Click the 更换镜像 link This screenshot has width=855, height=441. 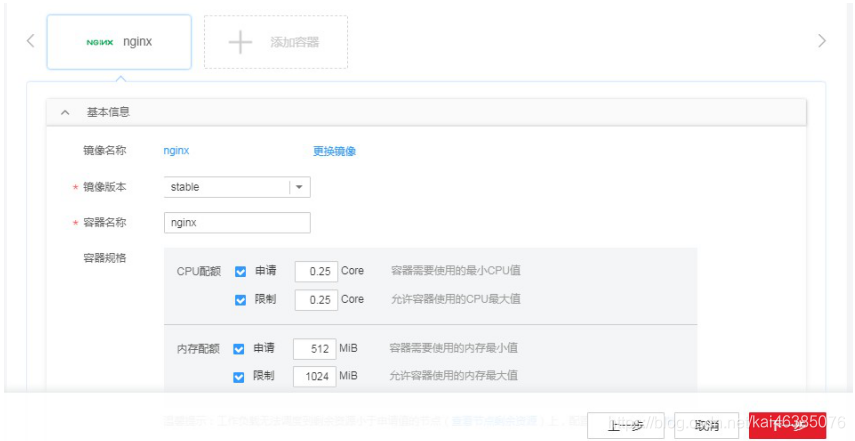pos(334,152)
